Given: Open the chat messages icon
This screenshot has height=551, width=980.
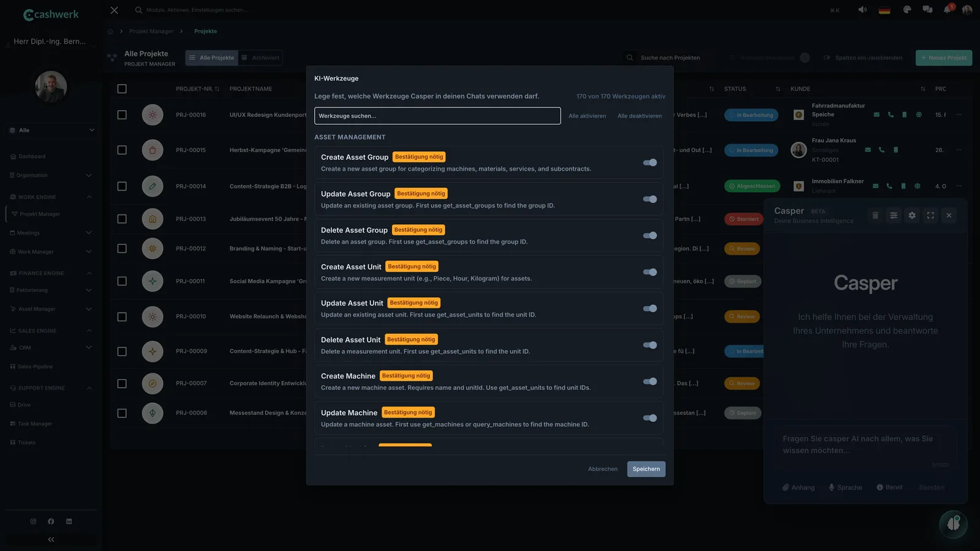Looking at the screenshot, I should [x=927, y=10].
